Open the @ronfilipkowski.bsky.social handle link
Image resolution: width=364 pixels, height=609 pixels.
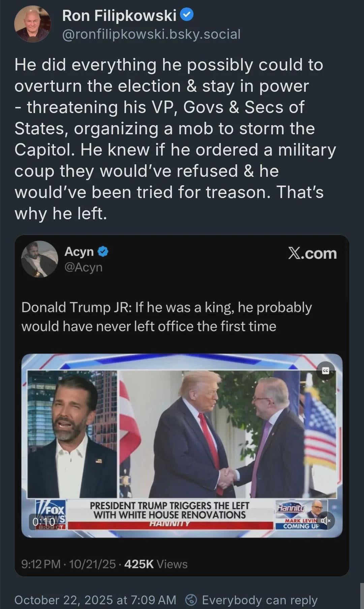pos(151,34)
